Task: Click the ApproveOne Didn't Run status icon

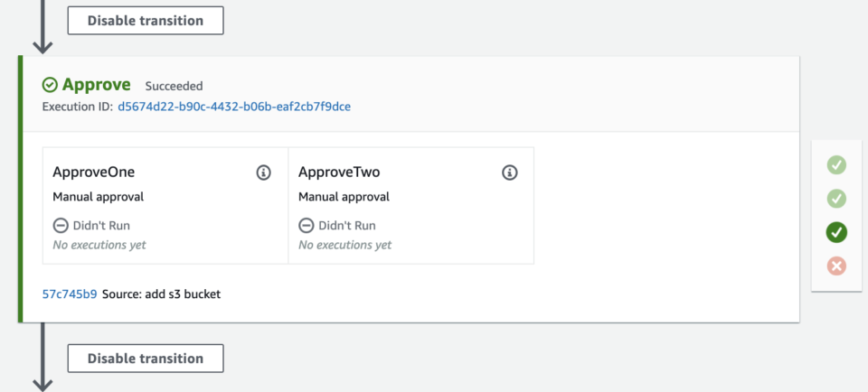Action: (x=61, y=226)
